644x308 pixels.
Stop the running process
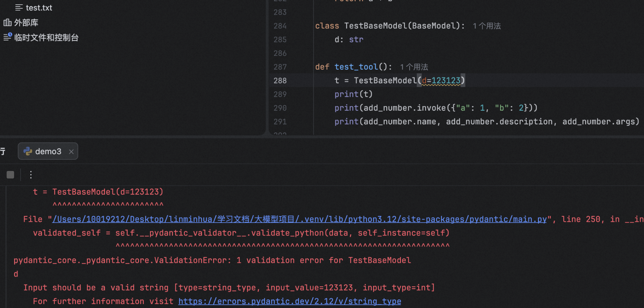tap(10, 175)
